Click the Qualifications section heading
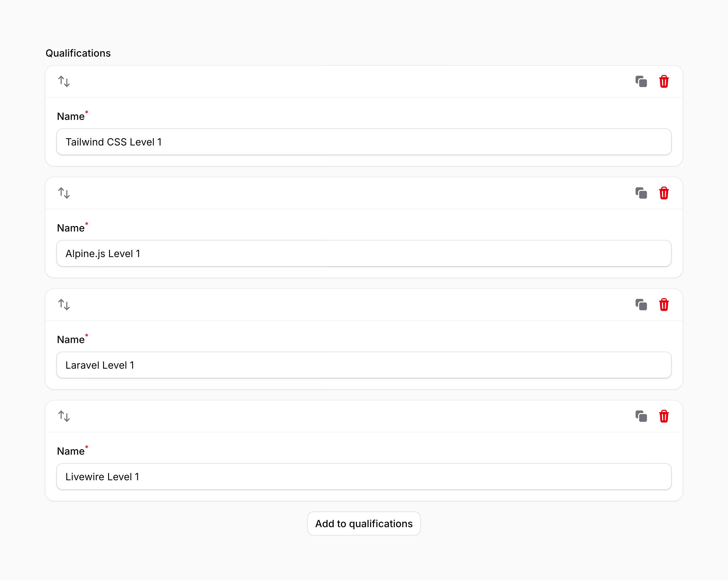This screenshot has height=580, width=728. 78,53
